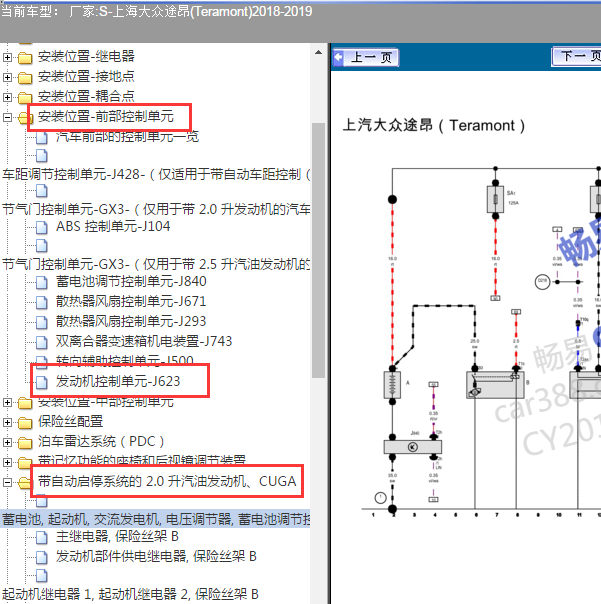Screen dimensions: 601x604
Task: Click 保险丝配置 folder icon
Action: click(25, 423)
